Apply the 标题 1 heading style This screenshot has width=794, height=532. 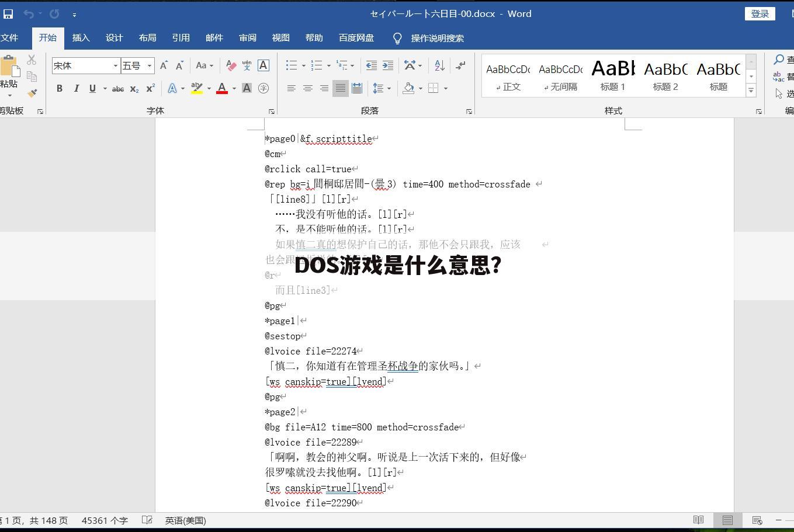pos(613,77)
